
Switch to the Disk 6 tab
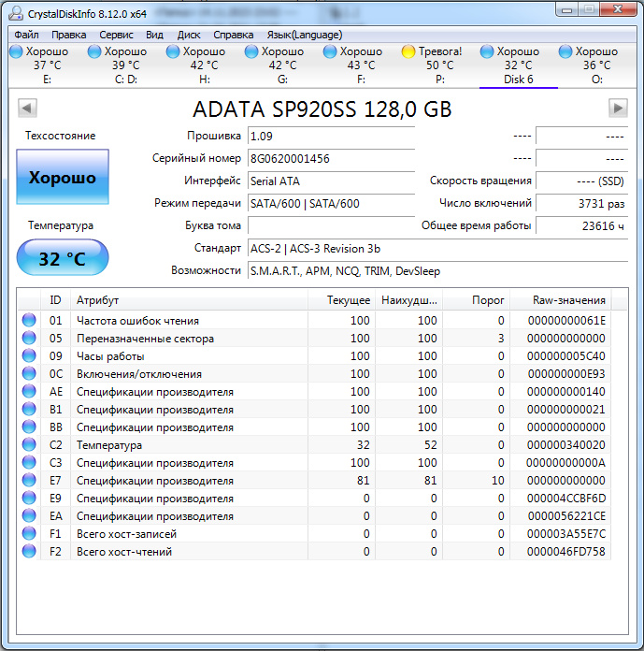(x=518, y=65)
